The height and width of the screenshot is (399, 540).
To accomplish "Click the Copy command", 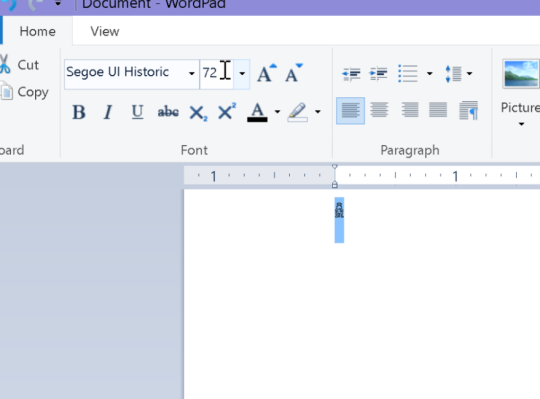I will tap(25, 92).
